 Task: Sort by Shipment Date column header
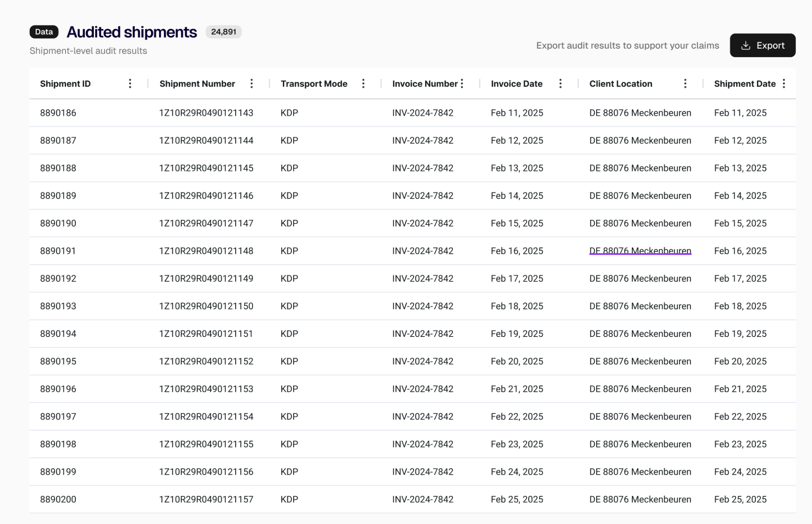click(745, 84)
